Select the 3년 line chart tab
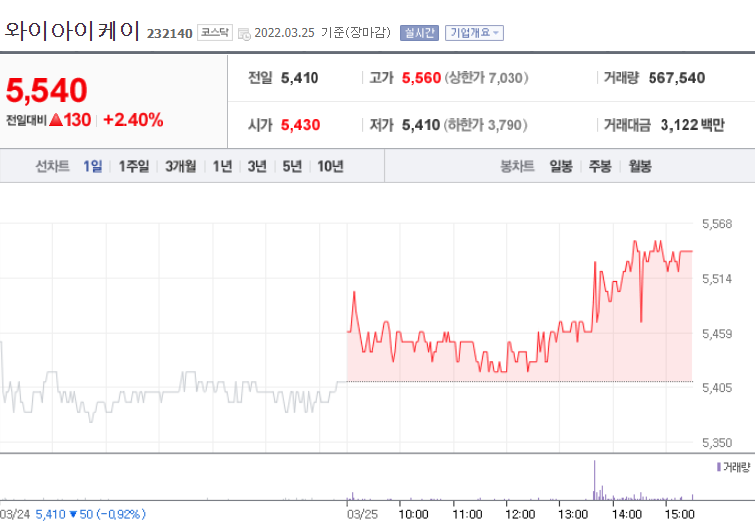The width and height of the screenshot is (755, 529). (x=257, y=166)
